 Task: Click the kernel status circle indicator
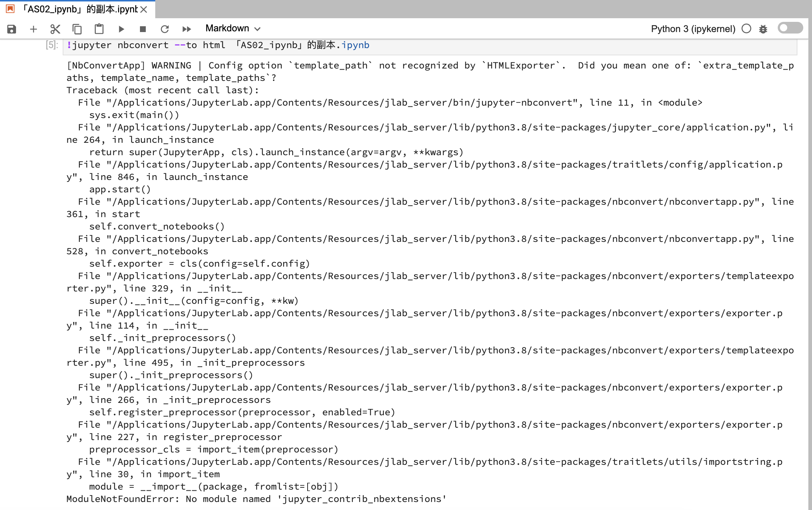746,28
